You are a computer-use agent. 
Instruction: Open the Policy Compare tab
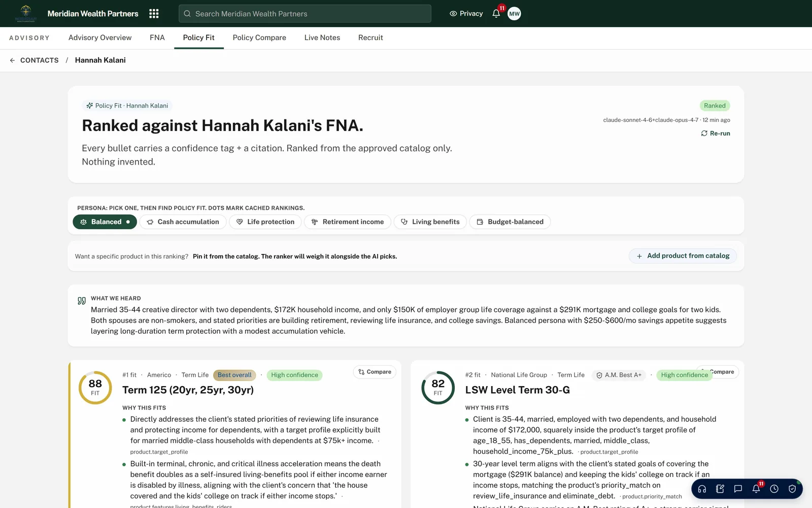[259, 38]
